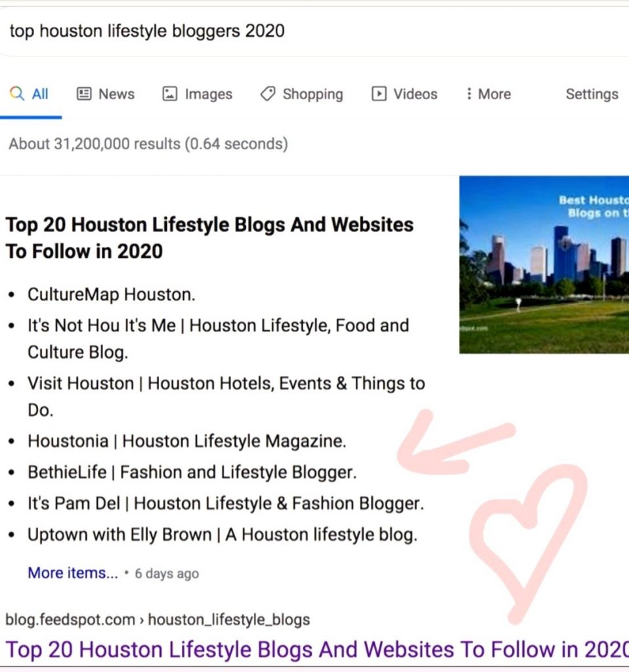Click the Images tab picture icon
Image resolution: width=629 pixels, height=672 pixels.
click(170, 93)
